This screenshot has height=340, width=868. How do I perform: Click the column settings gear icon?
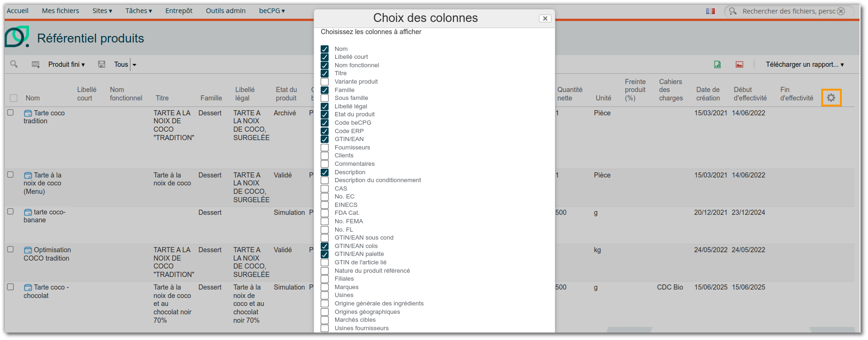coord(831,98)
